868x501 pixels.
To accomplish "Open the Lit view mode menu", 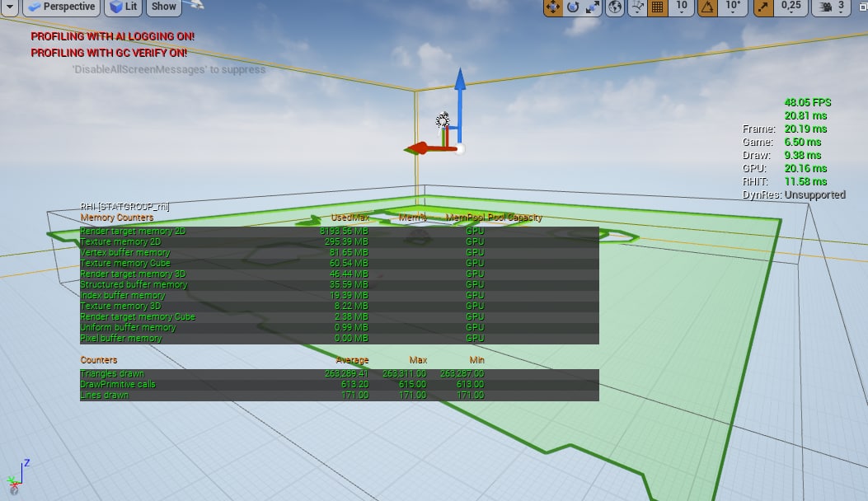I will click(124, 7).
